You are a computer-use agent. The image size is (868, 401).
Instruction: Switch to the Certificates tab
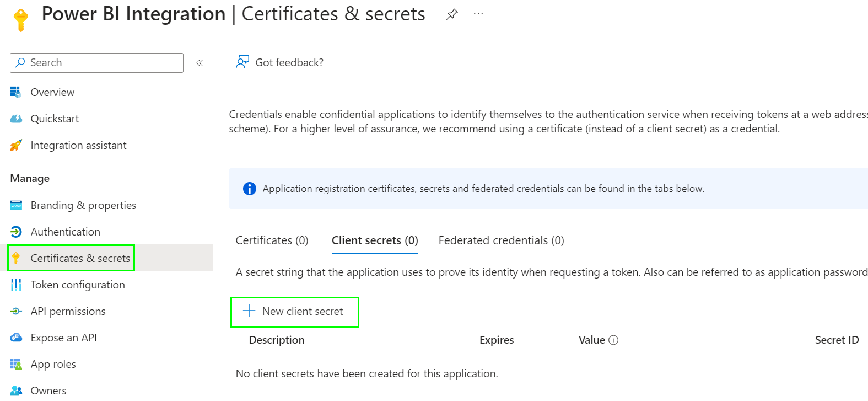272,240
